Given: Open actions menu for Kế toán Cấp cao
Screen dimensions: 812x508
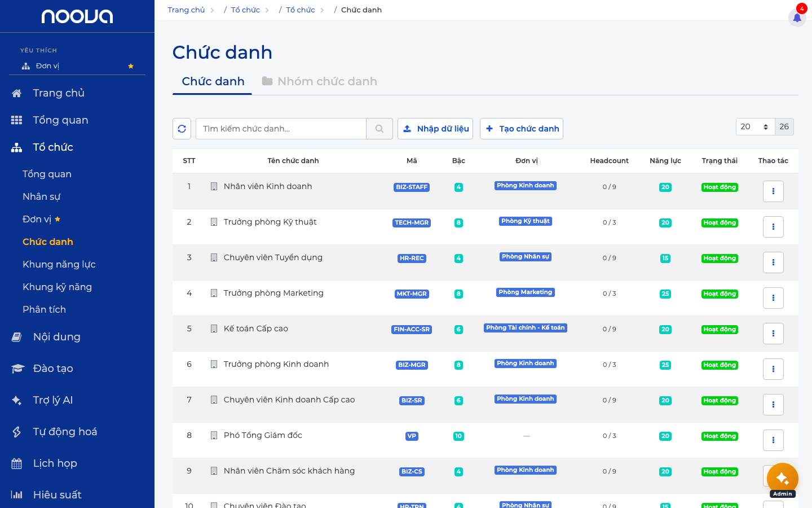Looking at the screenshot, I should (x=773, y=334).
